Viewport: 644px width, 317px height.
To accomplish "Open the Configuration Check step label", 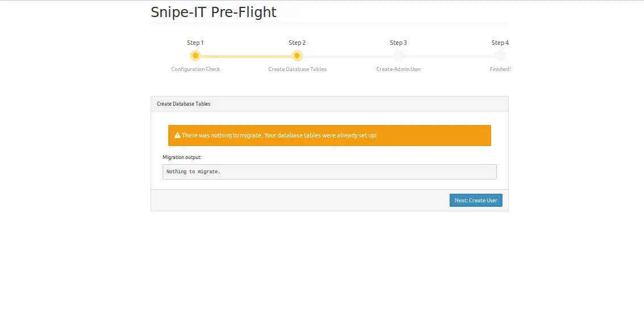I will click(196, 69).
